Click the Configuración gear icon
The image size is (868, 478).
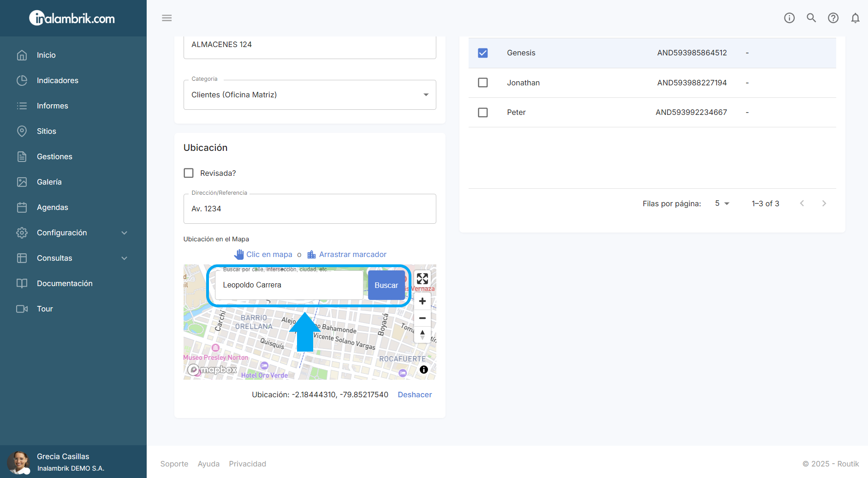[x=22, y=233]
